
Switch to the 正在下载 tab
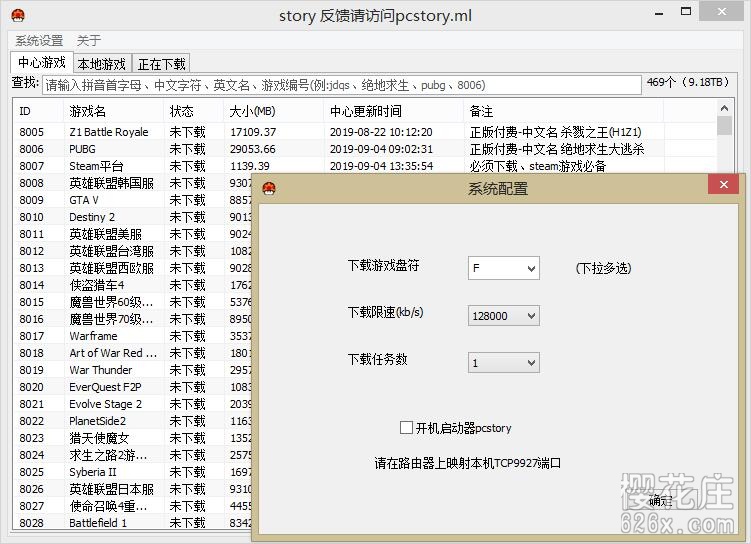point(161,64)
